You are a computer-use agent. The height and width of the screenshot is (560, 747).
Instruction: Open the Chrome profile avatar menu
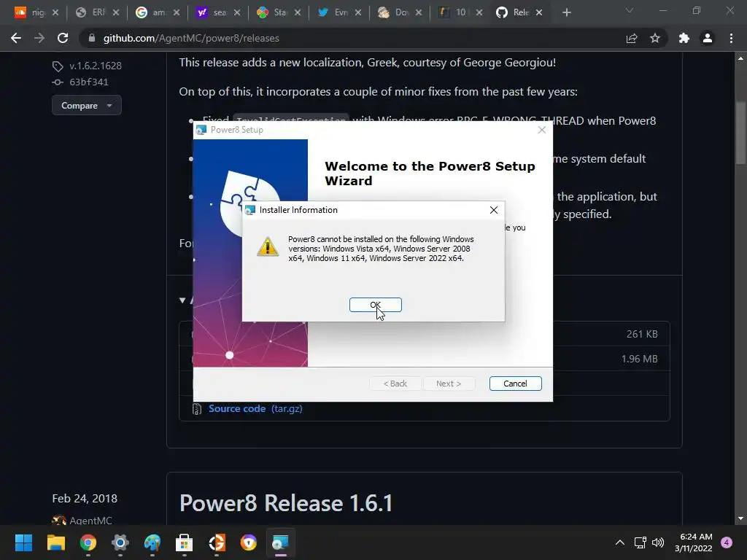pyautogui.click(x=708, y=38)
